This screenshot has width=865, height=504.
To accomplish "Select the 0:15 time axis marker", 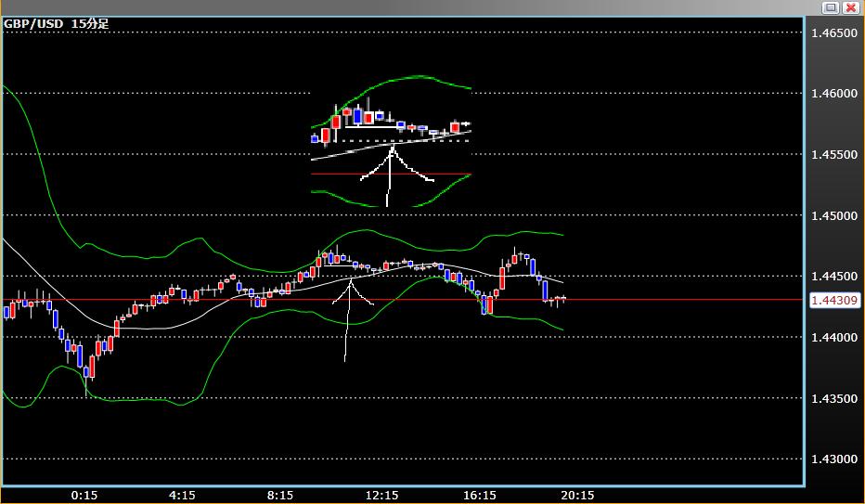I will pos(84,495).
